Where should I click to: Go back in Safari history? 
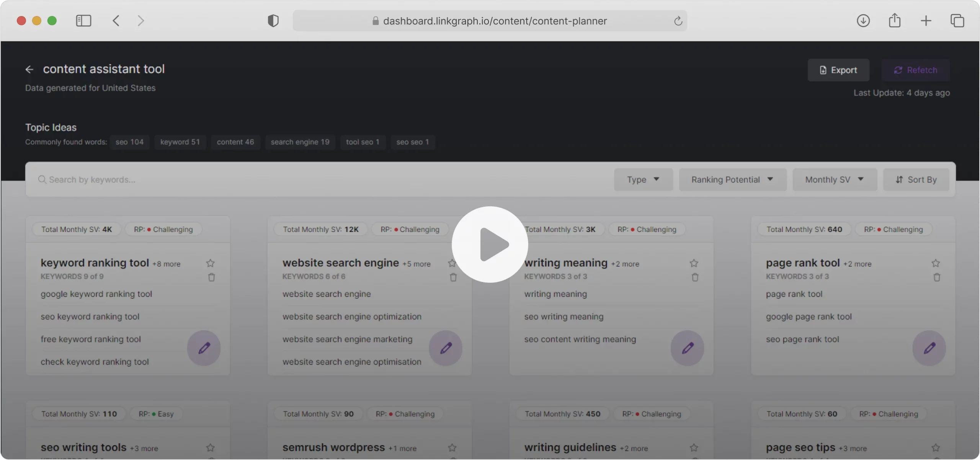[x=116, y=21]
